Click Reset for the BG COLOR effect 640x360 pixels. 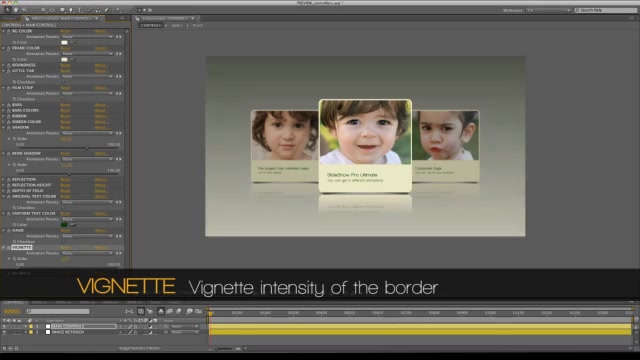point(65,31)
